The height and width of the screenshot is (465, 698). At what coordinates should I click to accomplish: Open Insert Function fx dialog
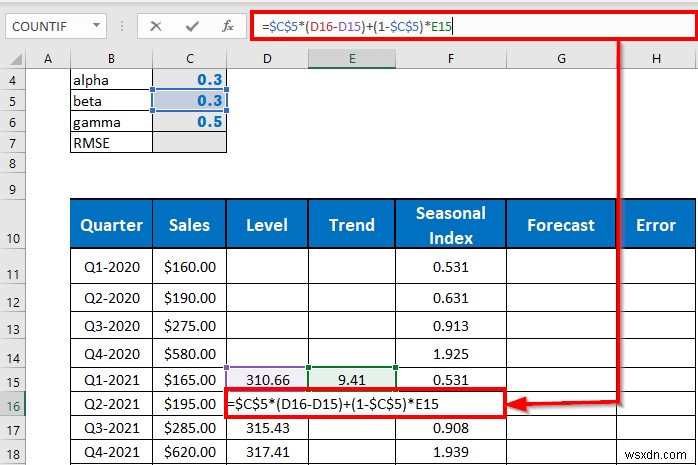[x=228, y=26]
